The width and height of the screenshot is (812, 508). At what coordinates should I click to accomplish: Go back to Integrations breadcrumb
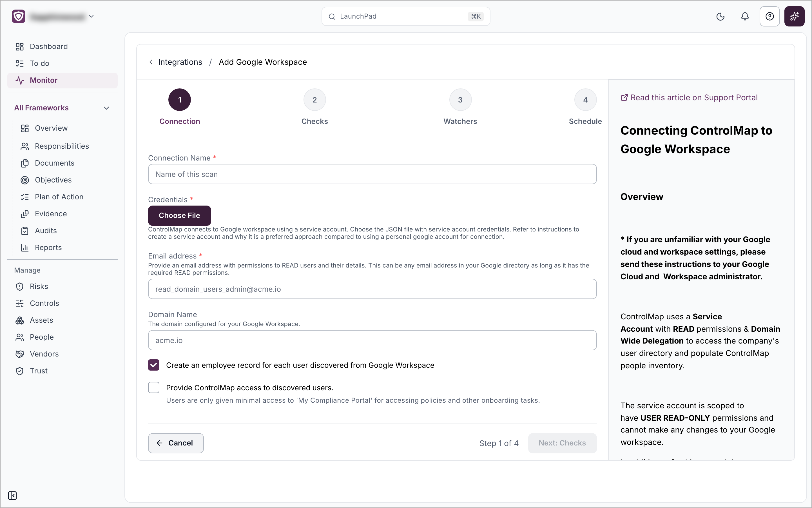(x=175, y=62)
